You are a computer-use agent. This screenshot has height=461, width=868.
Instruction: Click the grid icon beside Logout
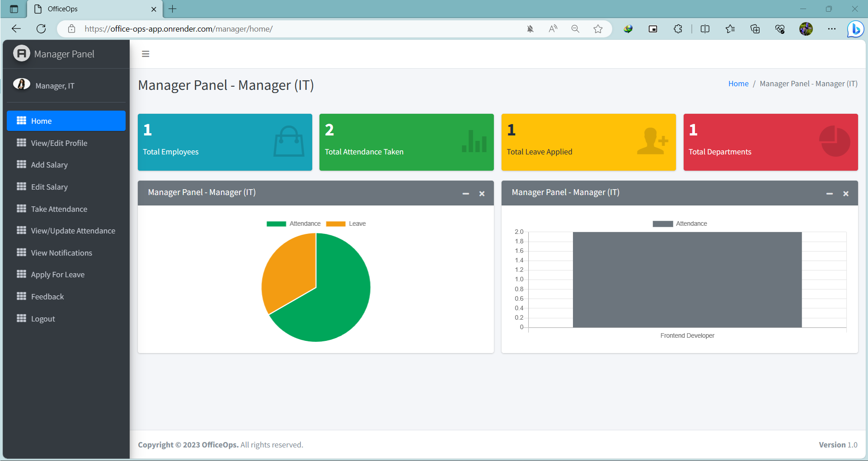(21, 318)
